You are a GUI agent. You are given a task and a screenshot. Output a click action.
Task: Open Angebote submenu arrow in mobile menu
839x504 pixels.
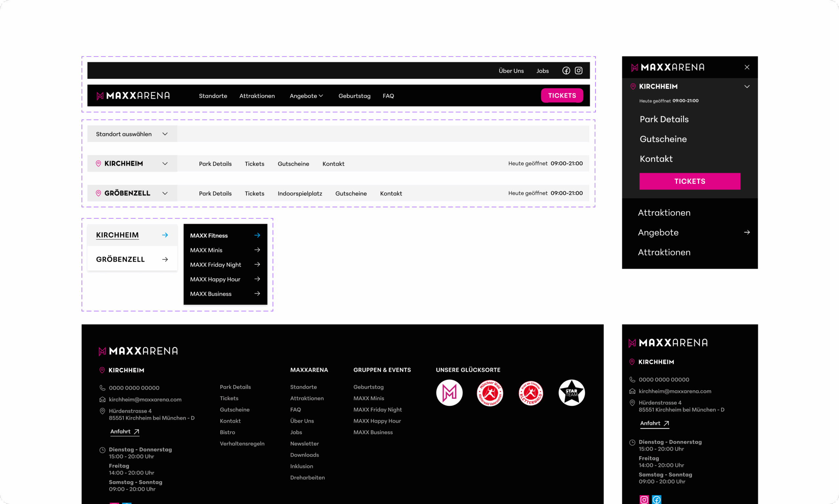[747, 233]
